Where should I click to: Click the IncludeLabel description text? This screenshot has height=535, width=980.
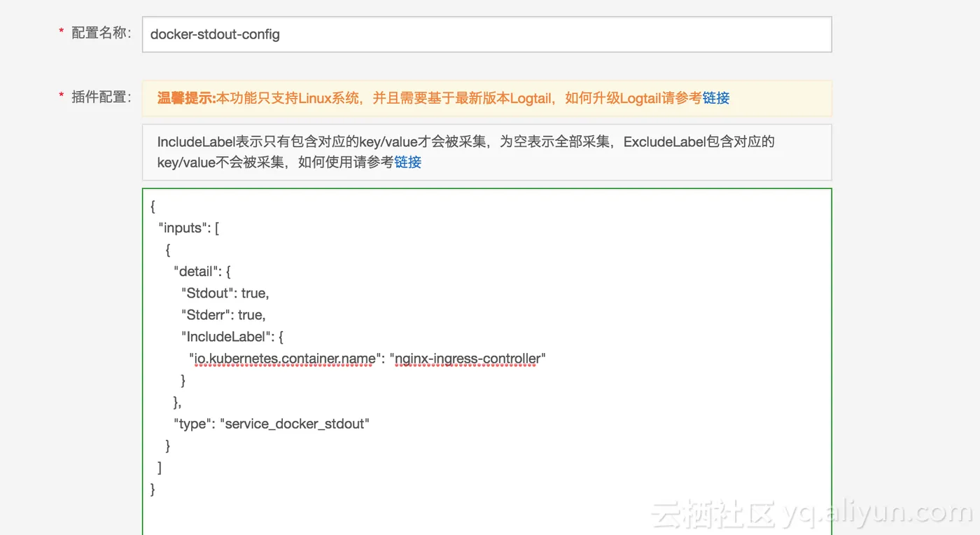(466, 152)
